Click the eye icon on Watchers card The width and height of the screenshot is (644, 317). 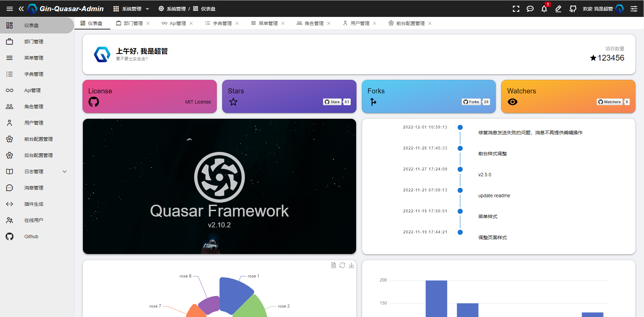tap(512, 102)
